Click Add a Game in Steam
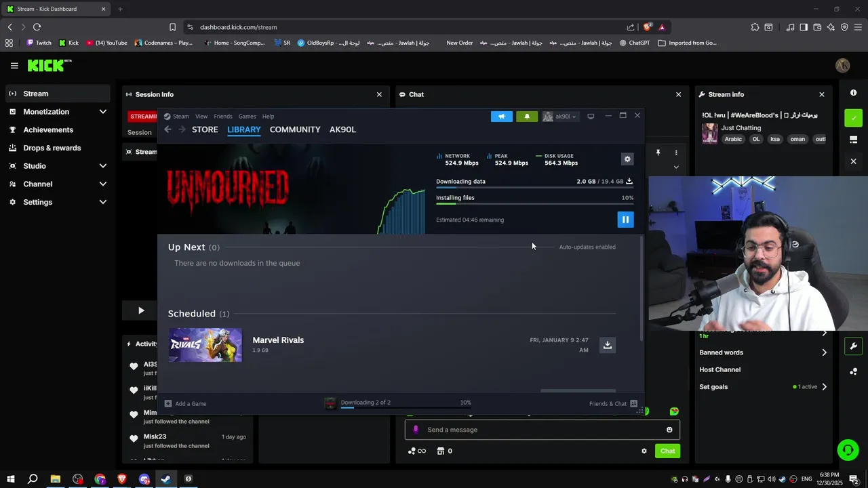This screenshot has height=488, width=868. click(186, 404)
